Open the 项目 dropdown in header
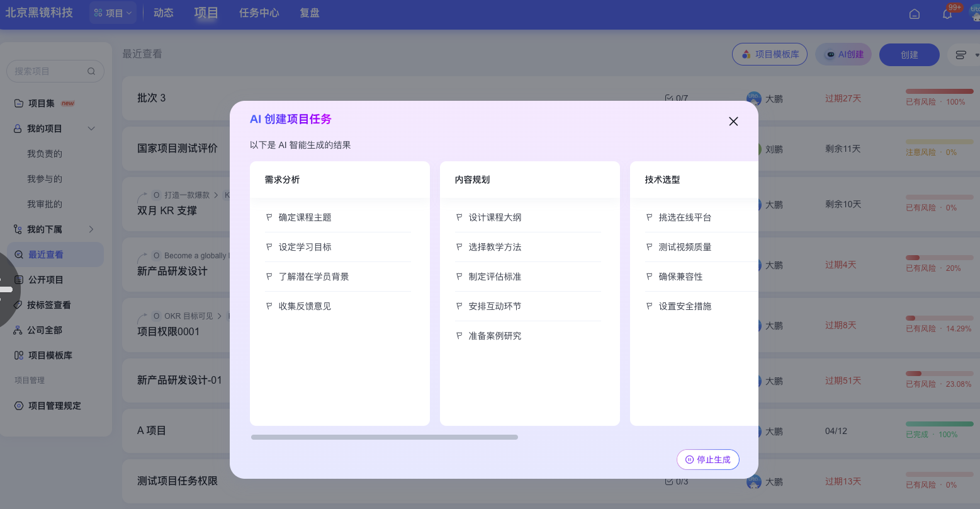 [x=113, y=13]
